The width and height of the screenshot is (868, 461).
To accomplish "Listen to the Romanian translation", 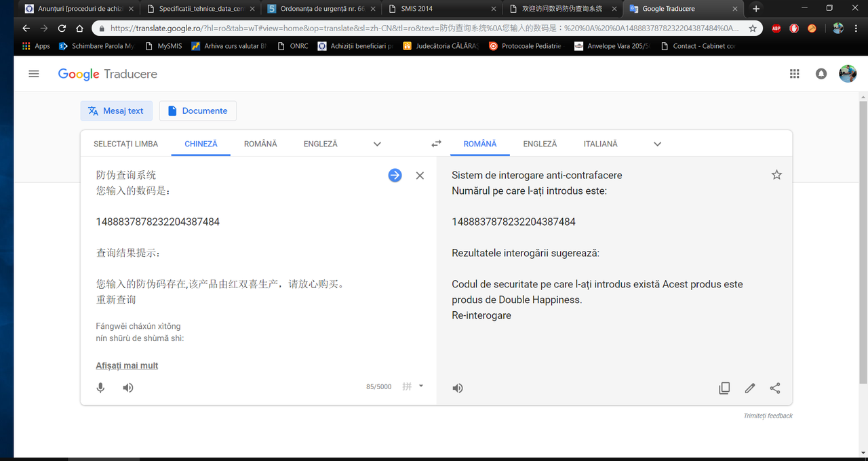I will 458,388.
